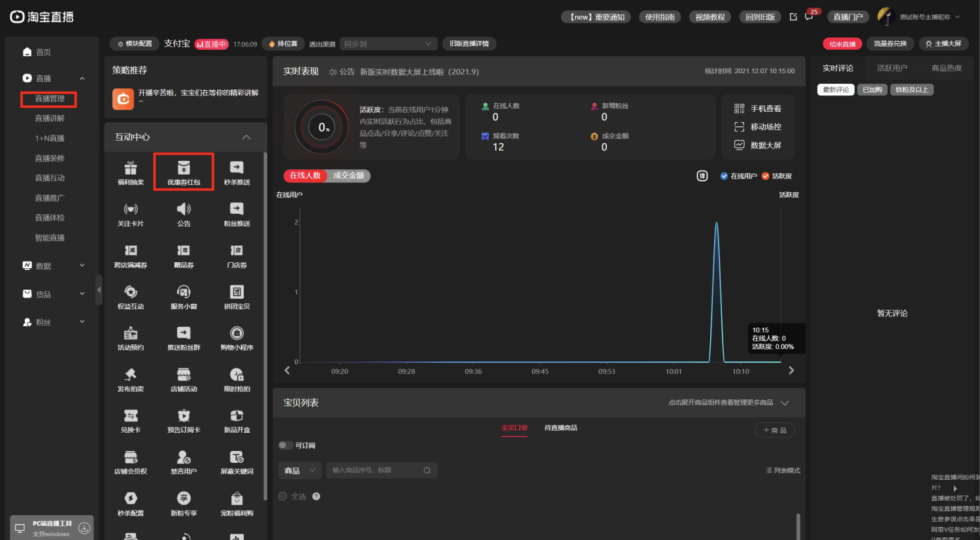980x540 pixels.
Task: Check the 全选 select-all radio
Action: pos(283,496)
